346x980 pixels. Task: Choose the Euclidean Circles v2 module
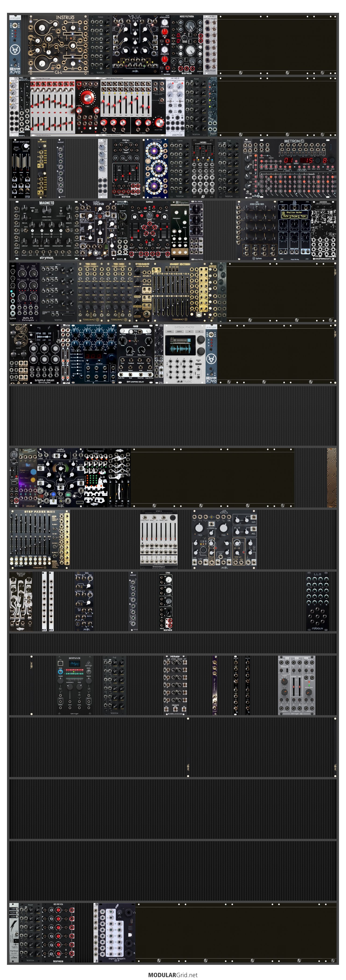coord(156,168)
